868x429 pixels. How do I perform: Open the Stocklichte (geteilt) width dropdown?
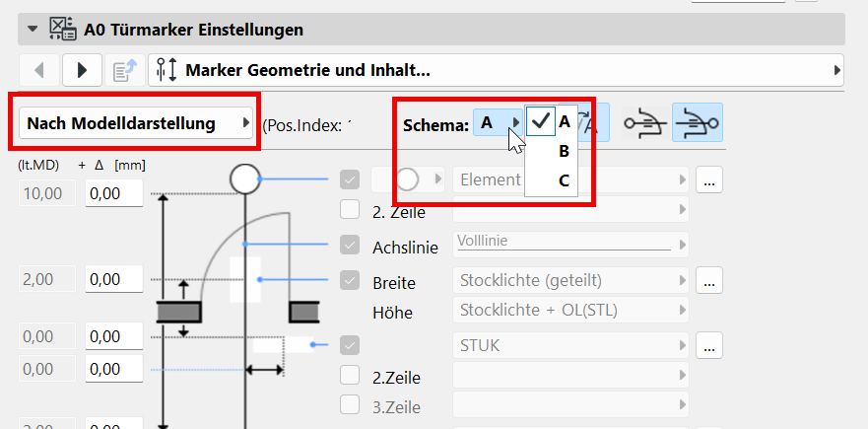coord(570,280)
